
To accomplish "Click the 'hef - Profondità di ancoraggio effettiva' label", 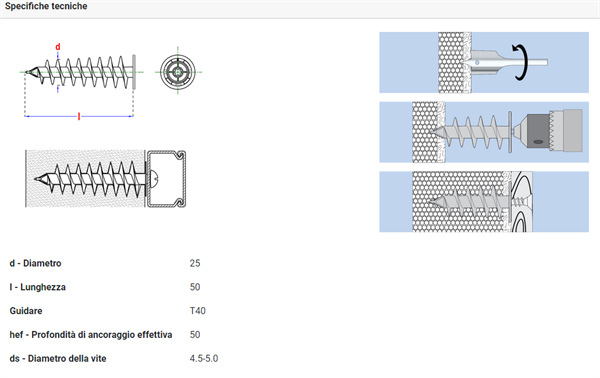I will pos(91,335).
